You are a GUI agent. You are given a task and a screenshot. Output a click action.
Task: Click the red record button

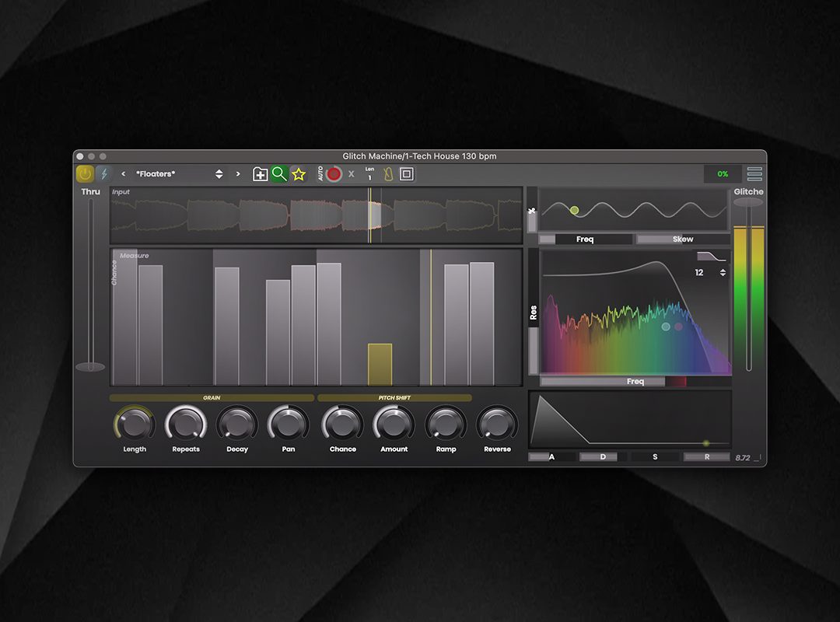coord(334,173)
